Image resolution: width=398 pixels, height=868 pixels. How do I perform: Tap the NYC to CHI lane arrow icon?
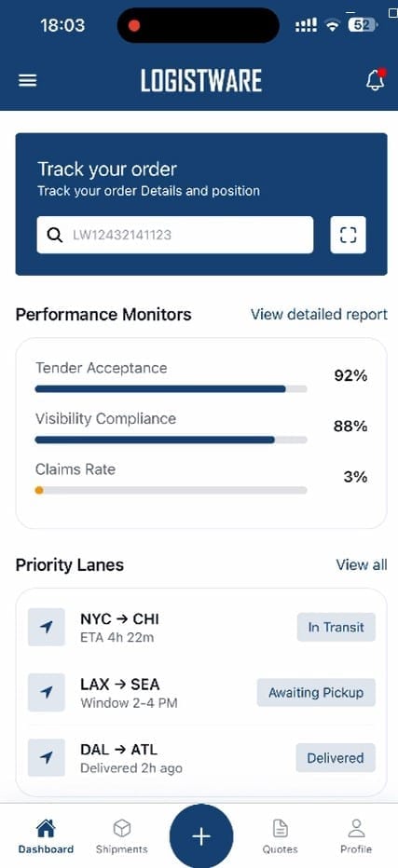tap(47, 627)
